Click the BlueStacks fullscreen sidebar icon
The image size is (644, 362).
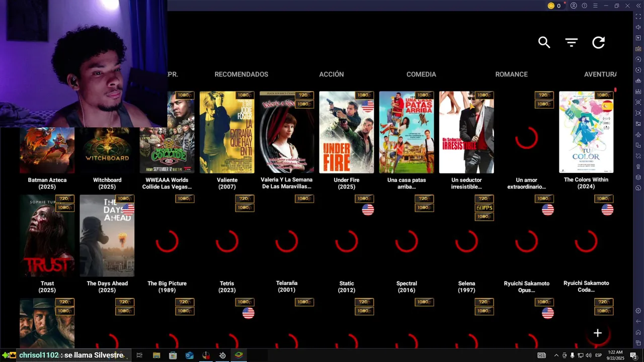pos(638,17)
